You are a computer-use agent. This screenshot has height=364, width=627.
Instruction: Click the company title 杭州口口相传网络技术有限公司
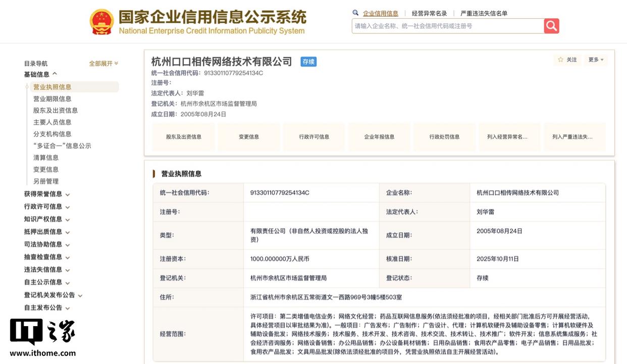click(222, 62)
